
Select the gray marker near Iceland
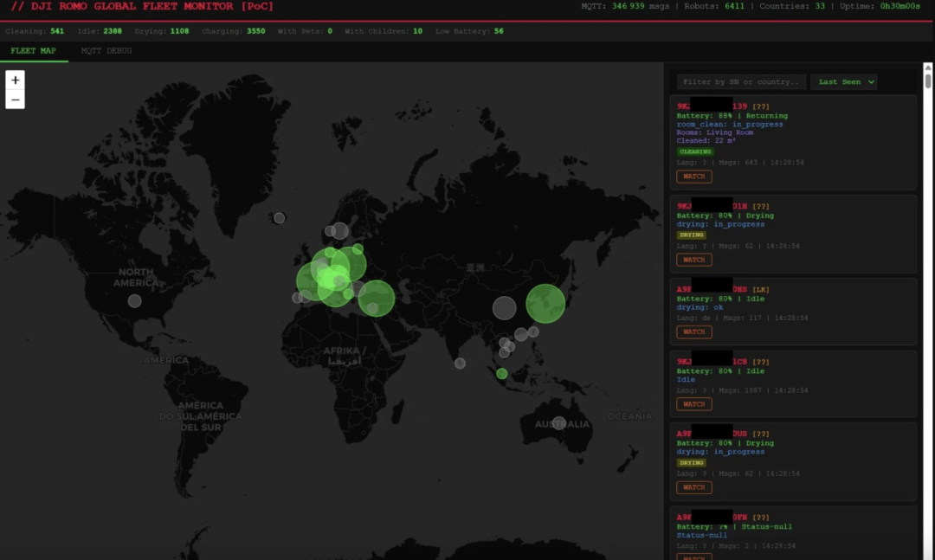pyautogui.click(x=279, y=218)
